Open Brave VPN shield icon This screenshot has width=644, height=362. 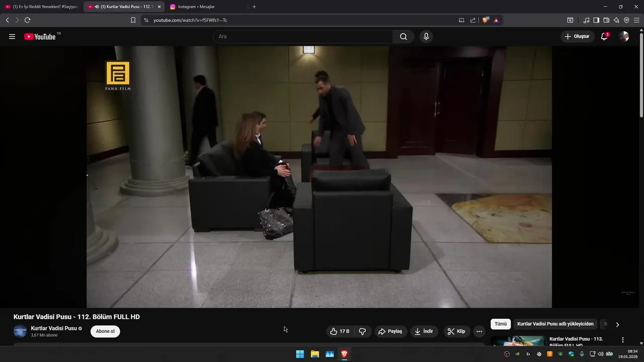tap(626, 20)
